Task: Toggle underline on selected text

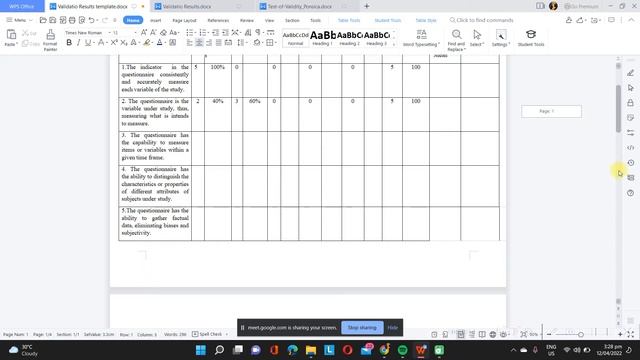Action: [x=87, y=42]
